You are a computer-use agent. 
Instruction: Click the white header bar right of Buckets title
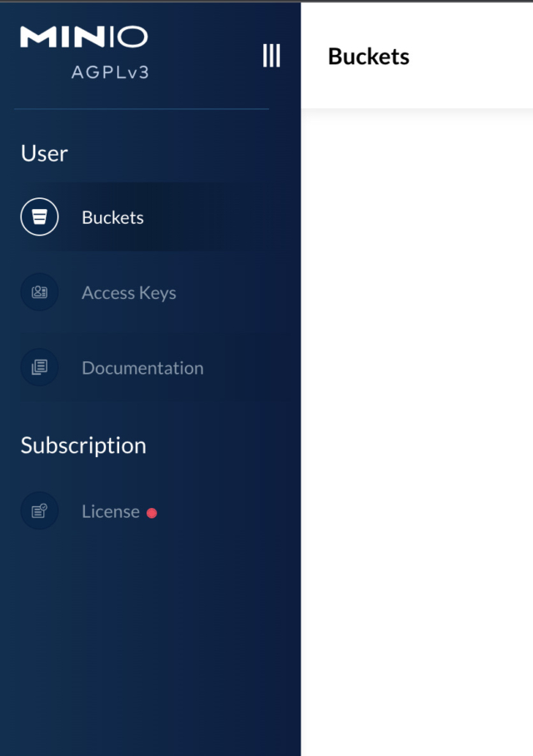[x=475, y=57]
